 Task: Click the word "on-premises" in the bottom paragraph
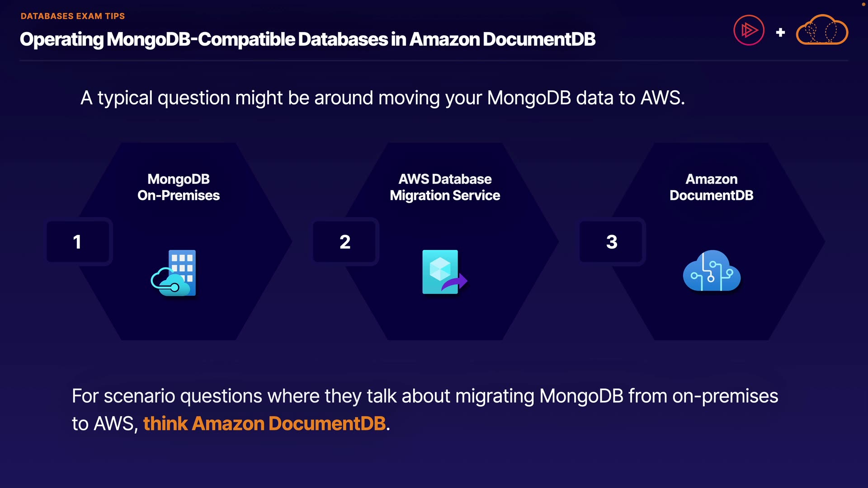pos(725,396)
